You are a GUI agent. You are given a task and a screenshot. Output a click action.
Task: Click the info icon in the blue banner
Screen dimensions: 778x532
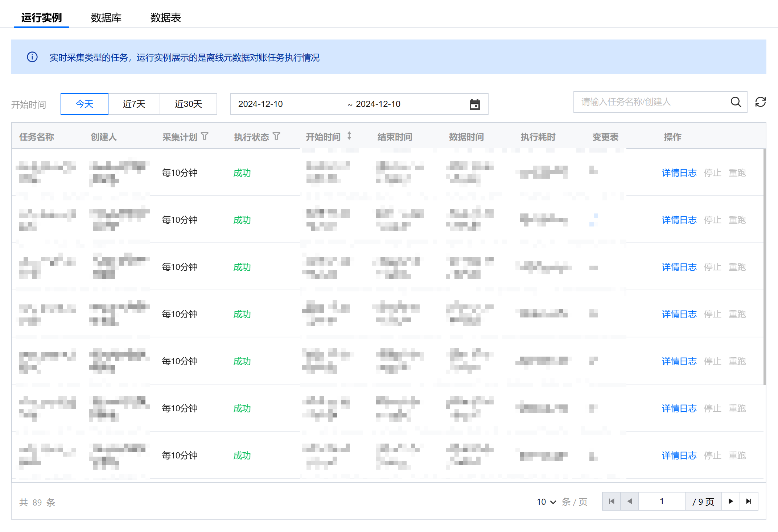[32, 57]
